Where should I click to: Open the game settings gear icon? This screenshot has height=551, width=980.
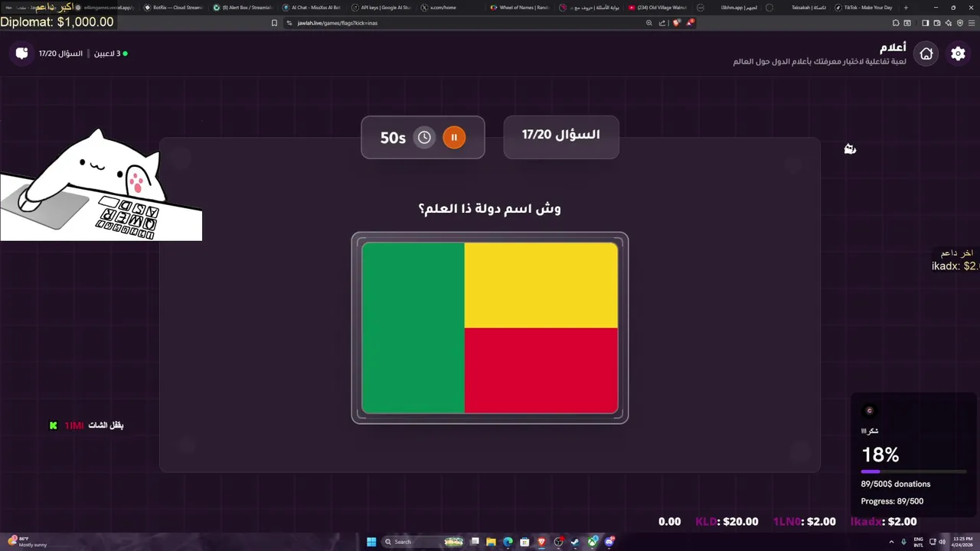(958, 54)
